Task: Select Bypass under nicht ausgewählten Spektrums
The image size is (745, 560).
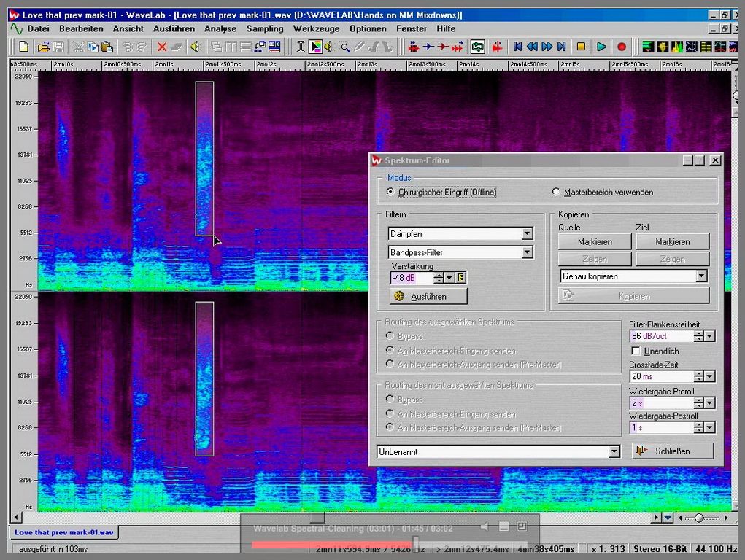Action: click(390, 400)
